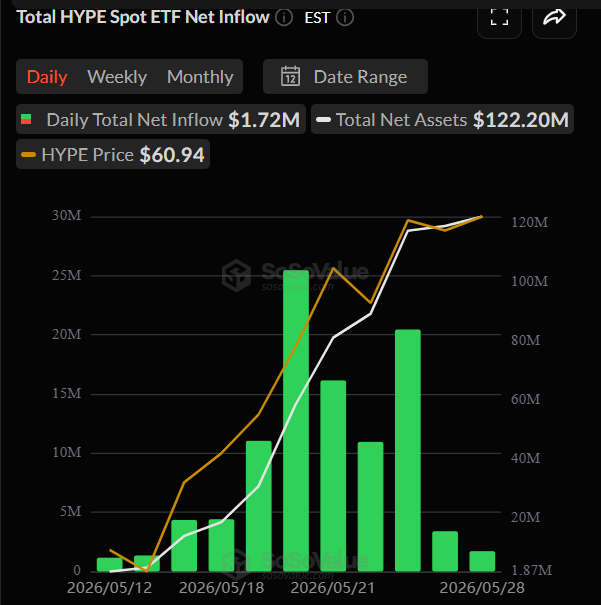The height and width of the screenshot is (605, 601).
Task: Click the $122.20M total net assets value
Action: pyautogui.click(x=521, y=120)
